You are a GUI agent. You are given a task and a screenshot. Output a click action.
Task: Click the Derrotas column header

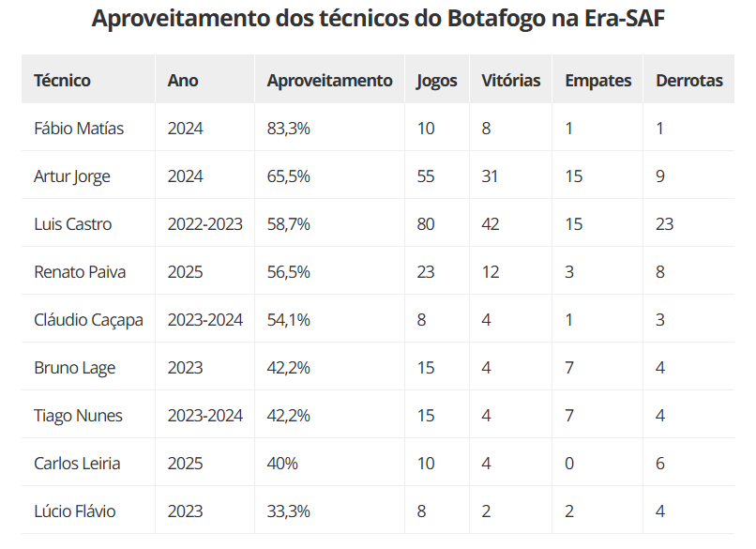click(x=689, y=81)
